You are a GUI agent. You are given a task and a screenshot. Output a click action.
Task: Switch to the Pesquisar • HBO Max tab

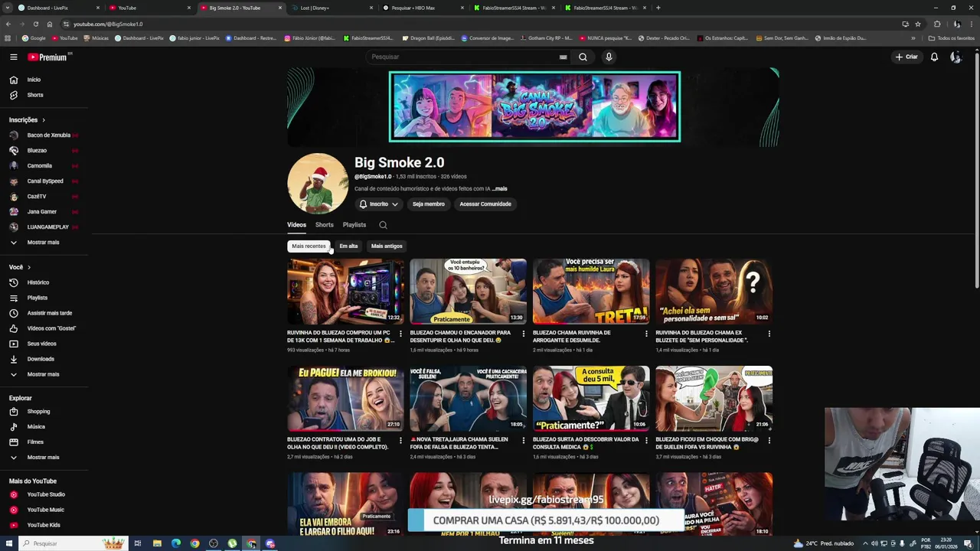pyautogui.click(x=423, y=8)
